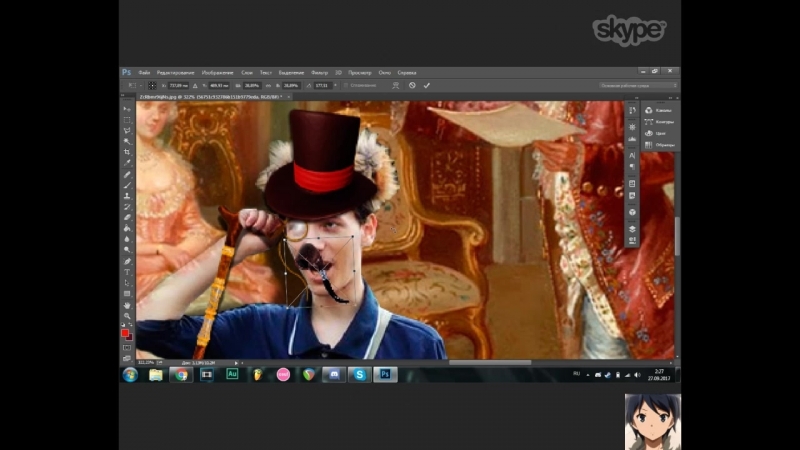Image resolution: width=800 pixels, height=450 pixels.
Task: Open the Swatches panel (Образцы)
Action: (660, 145)
